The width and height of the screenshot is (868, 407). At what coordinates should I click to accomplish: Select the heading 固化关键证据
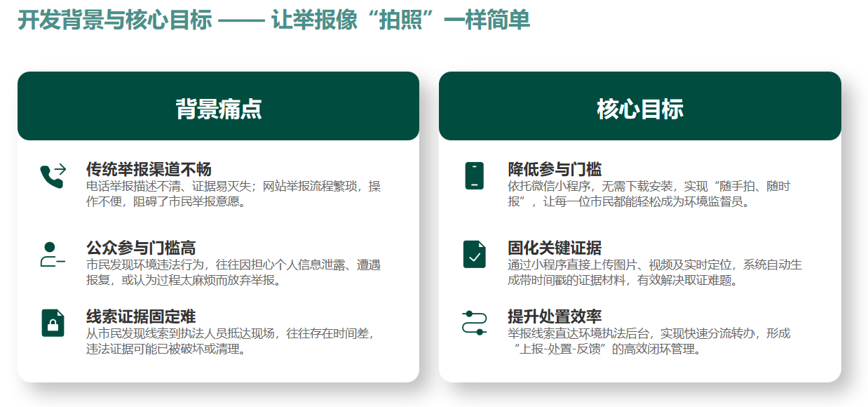tap(555, 248)
